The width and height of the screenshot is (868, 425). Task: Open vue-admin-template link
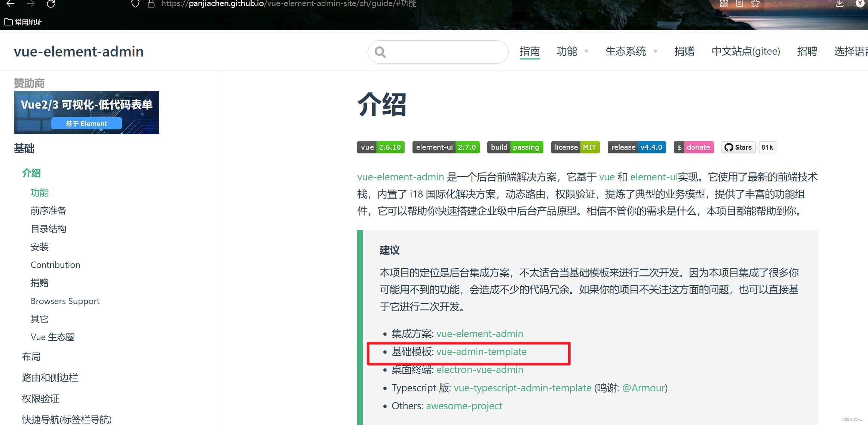pyautogui.click(x=482, y=352)
